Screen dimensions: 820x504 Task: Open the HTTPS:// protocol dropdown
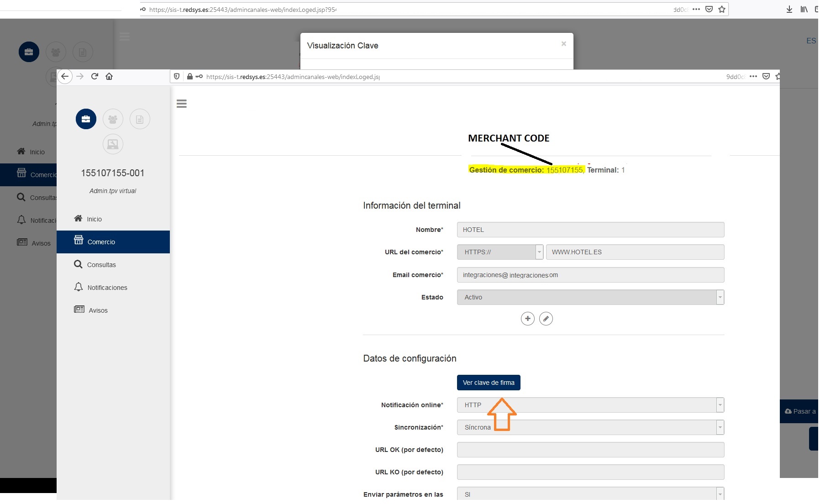[499, 252]
